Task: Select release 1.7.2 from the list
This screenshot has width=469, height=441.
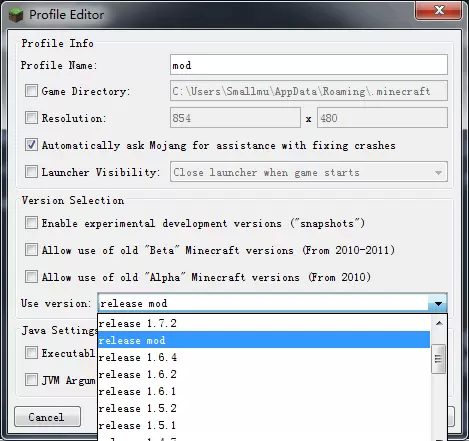Action: [264, 323]
